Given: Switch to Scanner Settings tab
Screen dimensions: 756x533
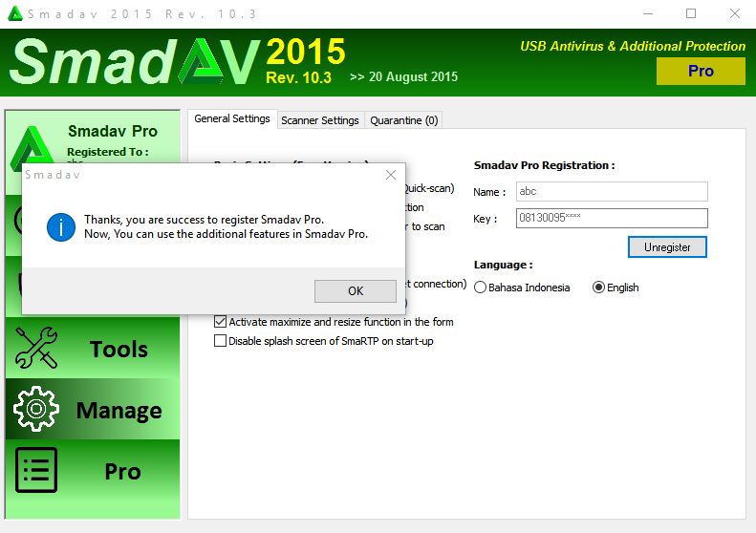Looking at the screenshot, I should pyautogui.click(x=320, y=120).
